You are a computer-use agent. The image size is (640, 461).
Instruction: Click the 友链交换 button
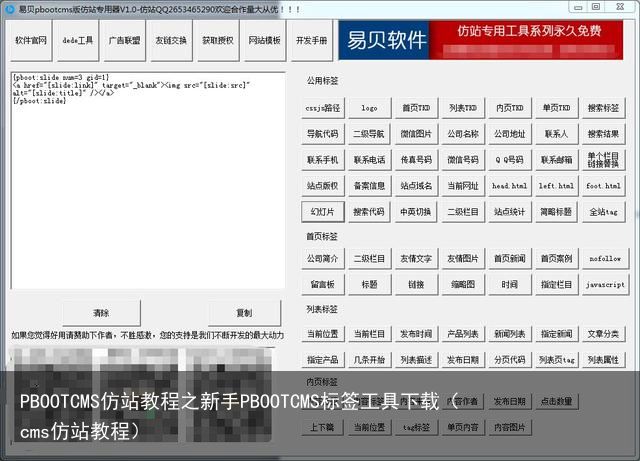pyautogui.click(x=171, y=40)
